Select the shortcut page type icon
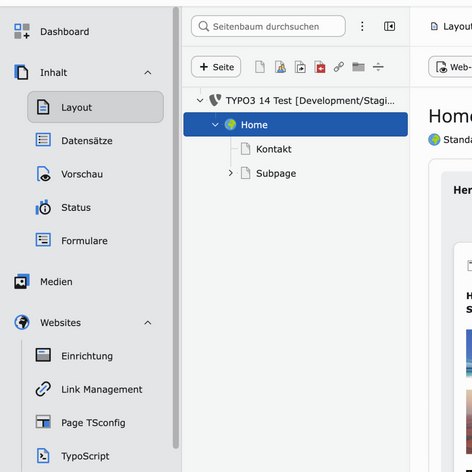 coord(300,67)
